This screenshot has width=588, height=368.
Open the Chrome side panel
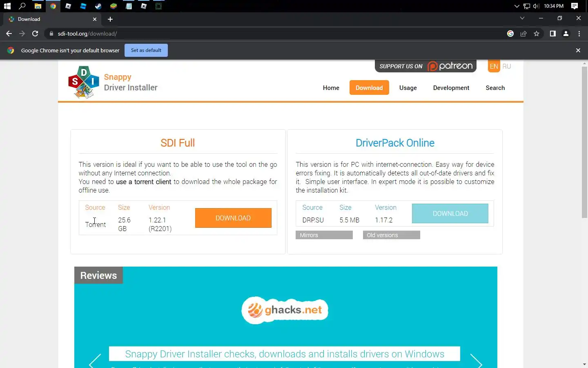552,34
